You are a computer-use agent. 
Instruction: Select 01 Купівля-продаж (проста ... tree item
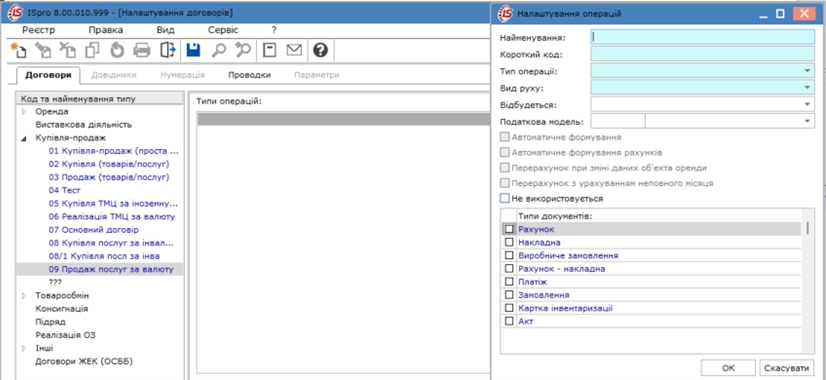click(114, 151)
